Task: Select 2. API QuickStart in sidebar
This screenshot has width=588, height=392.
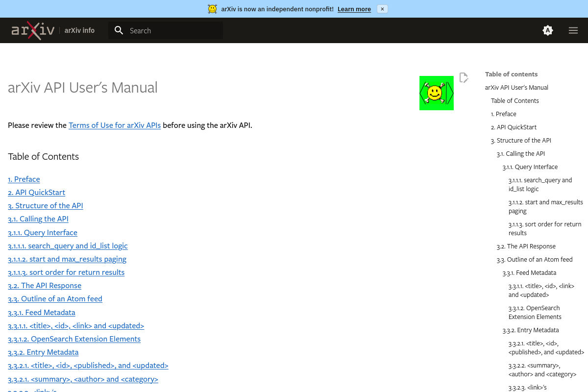Action: tap(514, 127)
